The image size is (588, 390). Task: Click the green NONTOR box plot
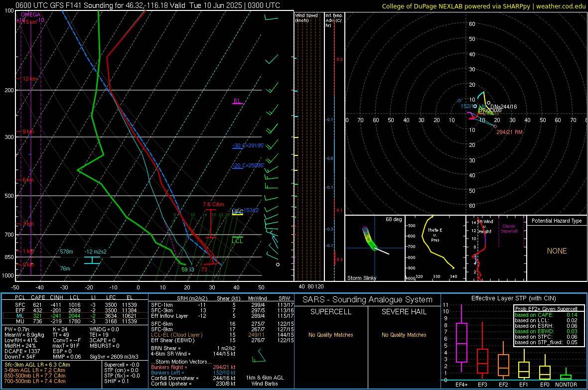(566, 375)
